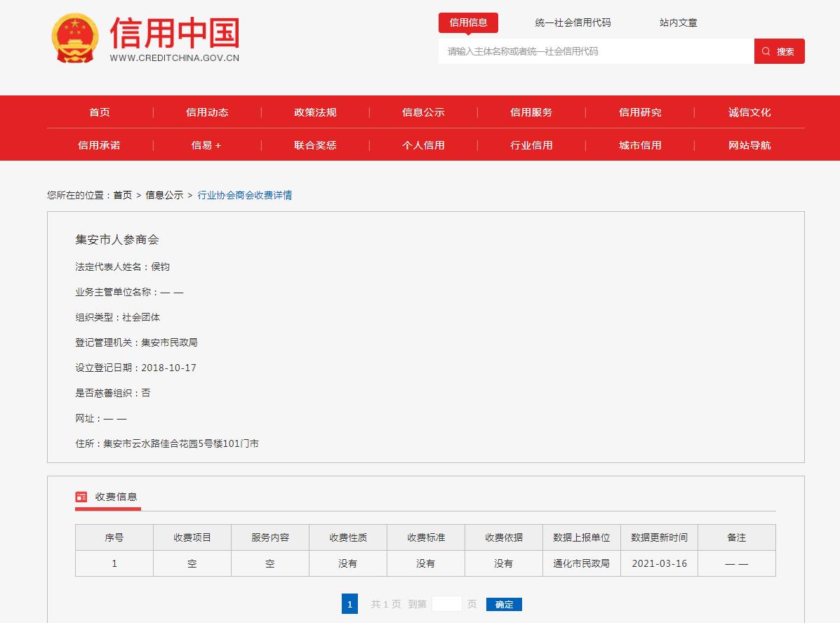
Task: Click page number 1 in pagination
Action: pyautogui.click(x=349, y=604)
